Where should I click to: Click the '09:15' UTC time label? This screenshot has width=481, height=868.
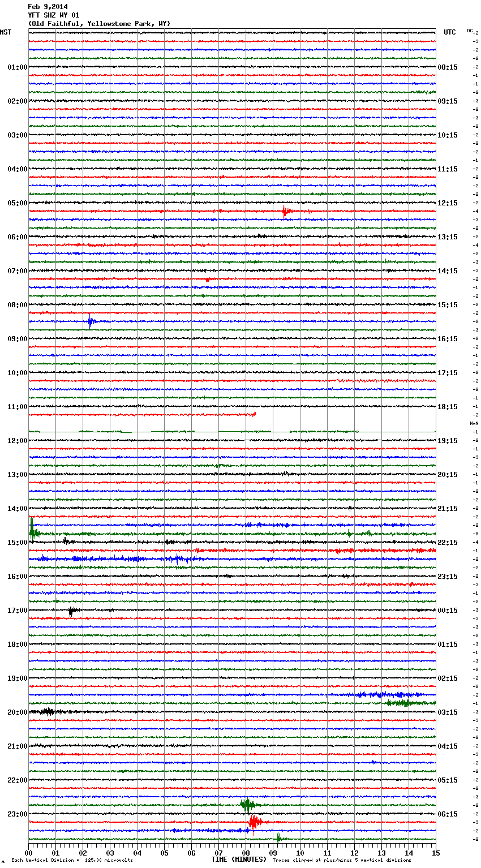coord(448,101)
